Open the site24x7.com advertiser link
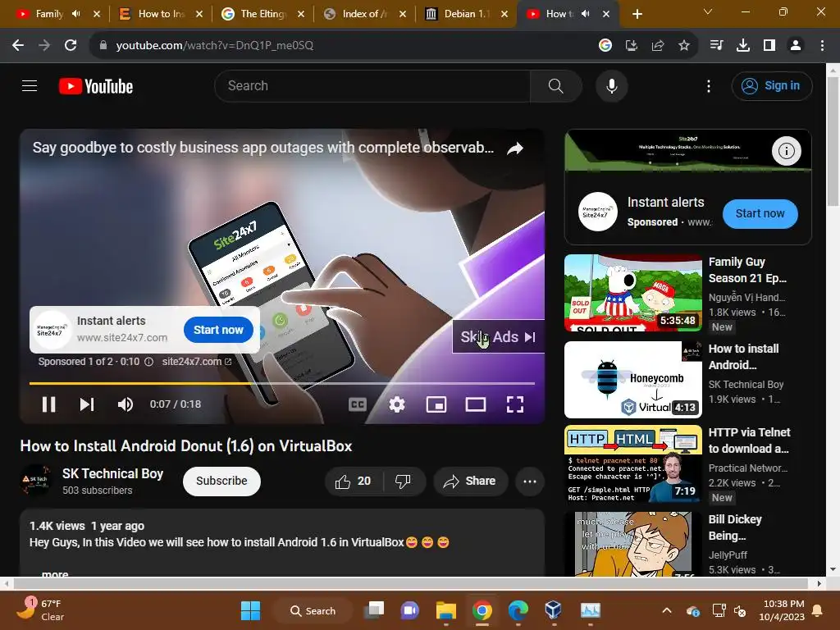Image resolution: width=840 pixels, height=630 pixels. tap(197, 362)
